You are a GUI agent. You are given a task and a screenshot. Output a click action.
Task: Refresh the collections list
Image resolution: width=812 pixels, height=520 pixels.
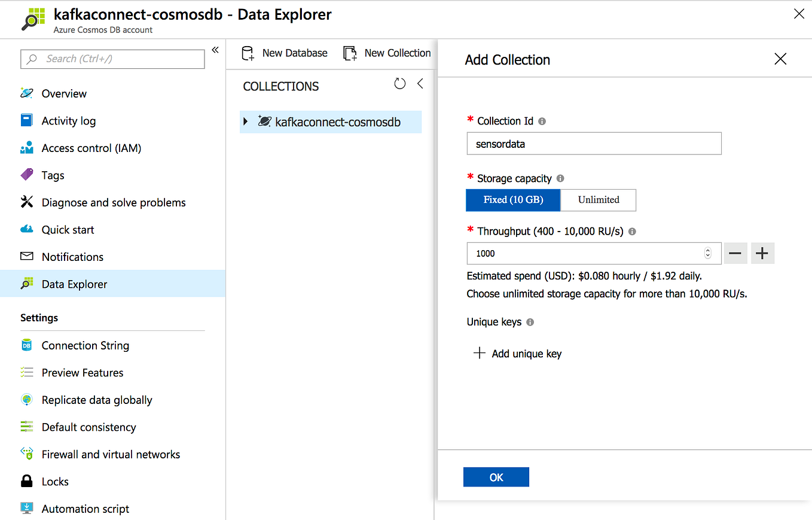(399, 84)
